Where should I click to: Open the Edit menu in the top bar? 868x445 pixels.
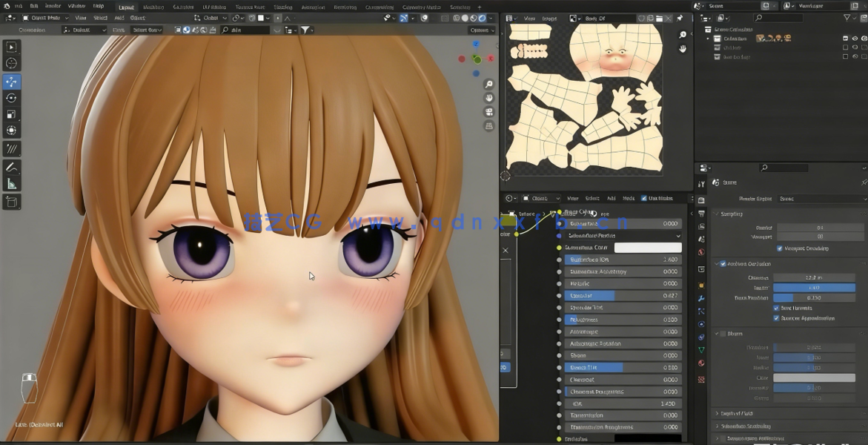click(33, 5)
